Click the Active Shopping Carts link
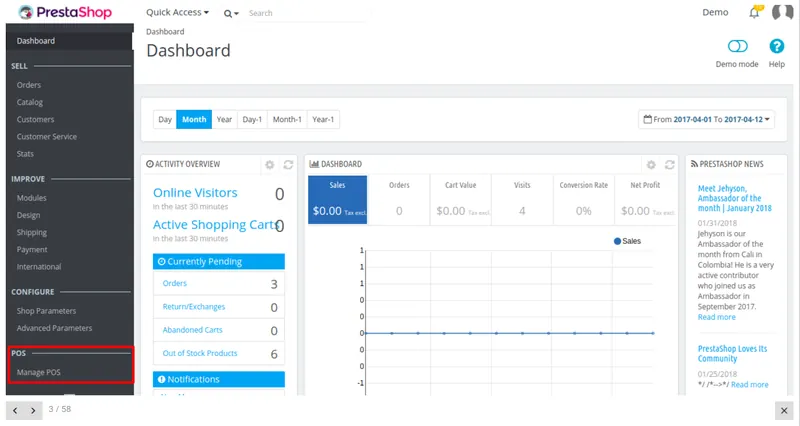The height and width of the screenshot is (426, 800). [216, 225]
